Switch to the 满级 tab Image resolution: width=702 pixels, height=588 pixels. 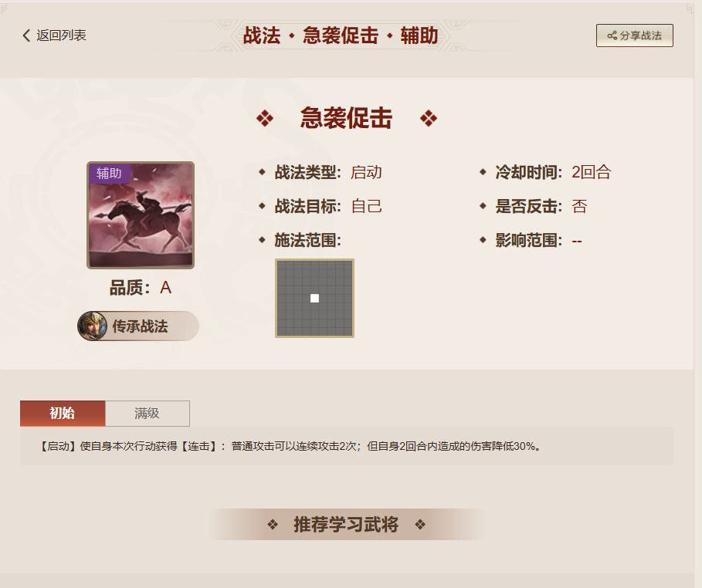(148, 413)
